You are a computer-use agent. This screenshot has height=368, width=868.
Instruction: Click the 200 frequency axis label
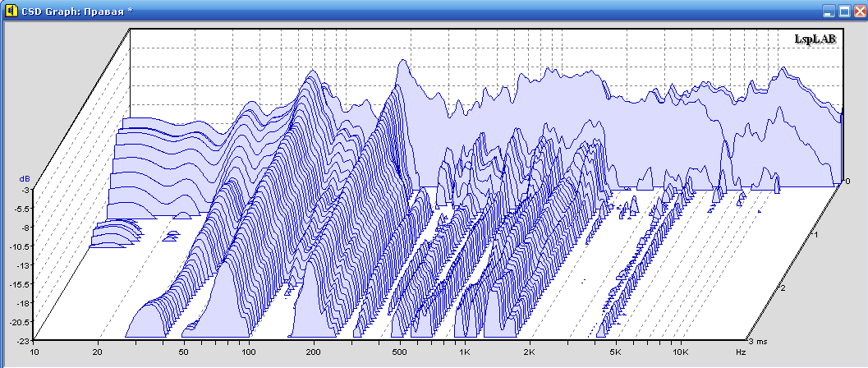coord(314,352)
